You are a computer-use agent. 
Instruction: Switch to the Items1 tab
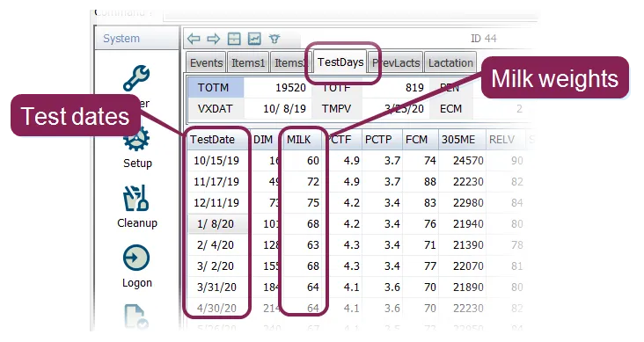pos(248,62)
